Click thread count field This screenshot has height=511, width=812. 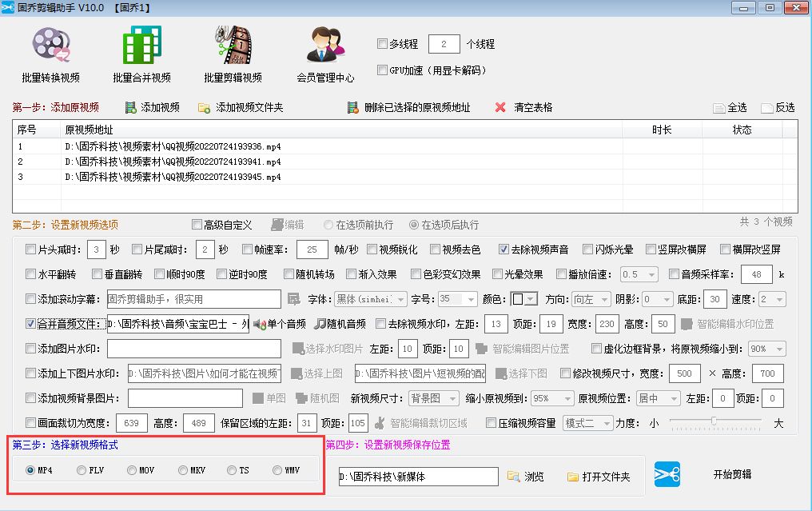[444, 44]
